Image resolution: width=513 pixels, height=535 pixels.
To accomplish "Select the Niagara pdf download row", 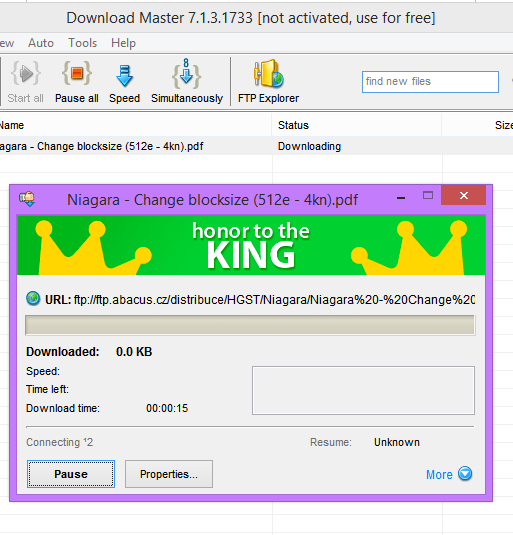I will [256, 146].
